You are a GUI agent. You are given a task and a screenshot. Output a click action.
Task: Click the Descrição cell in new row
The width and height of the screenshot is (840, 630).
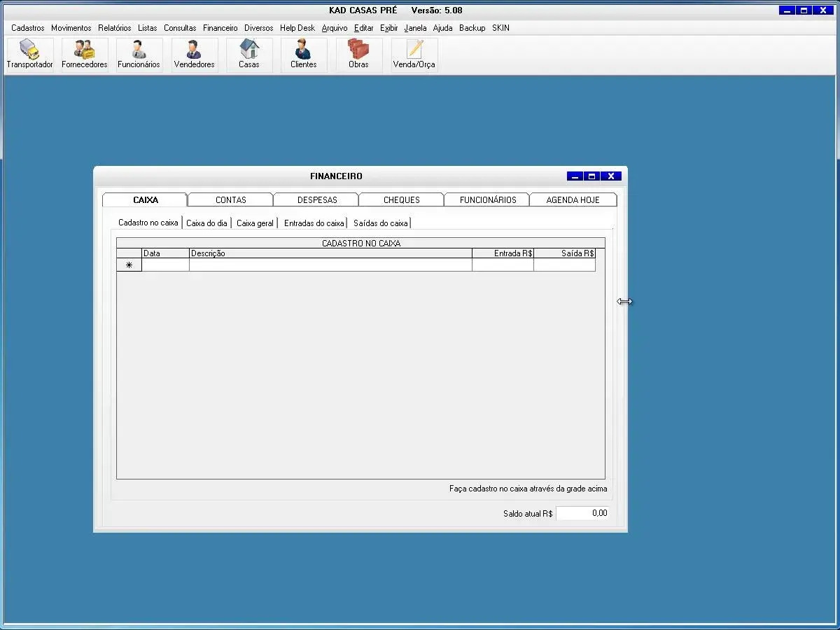click(x=330, y=265)
